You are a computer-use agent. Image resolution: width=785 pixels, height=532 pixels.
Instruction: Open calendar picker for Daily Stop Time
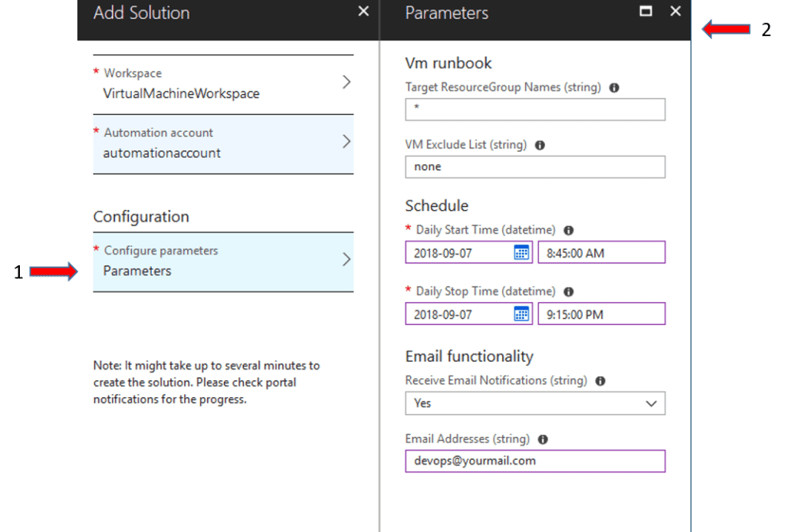(522, 313)
